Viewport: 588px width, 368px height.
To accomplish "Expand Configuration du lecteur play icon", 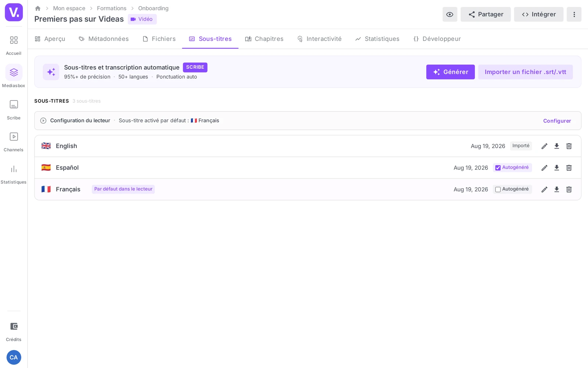I will [43, 121].
